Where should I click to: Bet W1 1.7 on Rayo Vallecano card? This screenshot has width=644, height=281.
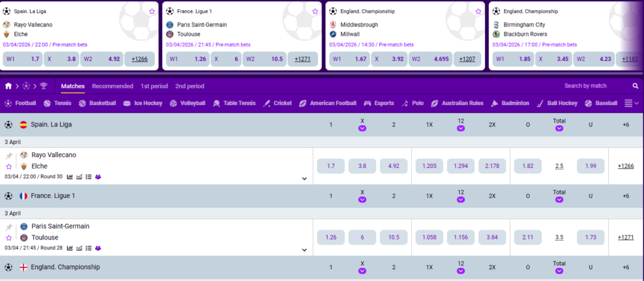tap(23, 59)
